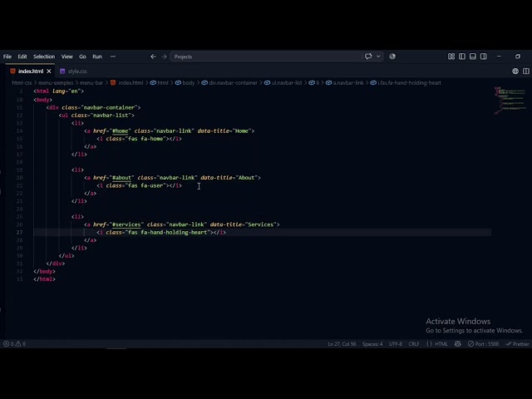The width and height of the screenshot is (532, 399).
Task: Open the Edit menu
Action: click(x=22, y=57)
